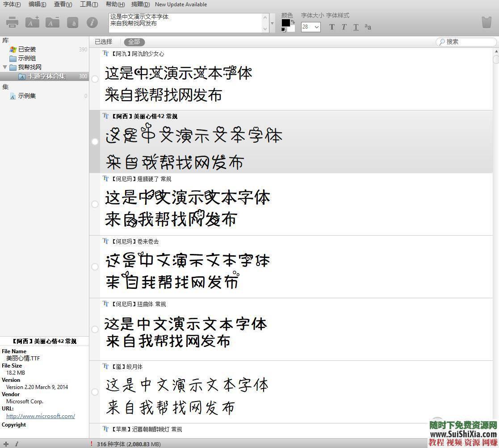Open font info via the i toolbar icon

pyautogui.click(x=92, y=22)
